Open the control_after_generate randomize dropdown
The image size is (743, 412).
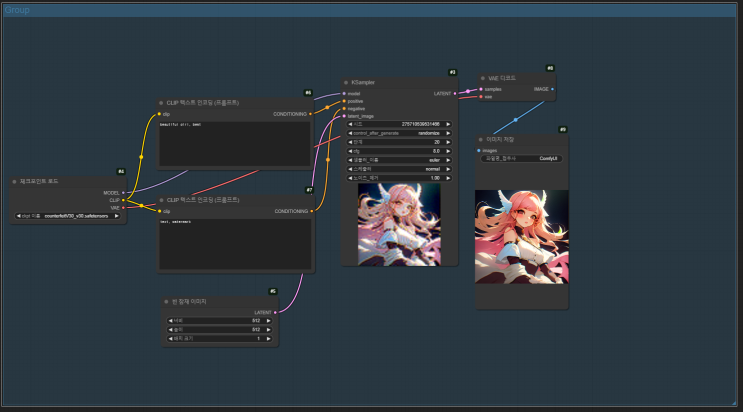400,133
